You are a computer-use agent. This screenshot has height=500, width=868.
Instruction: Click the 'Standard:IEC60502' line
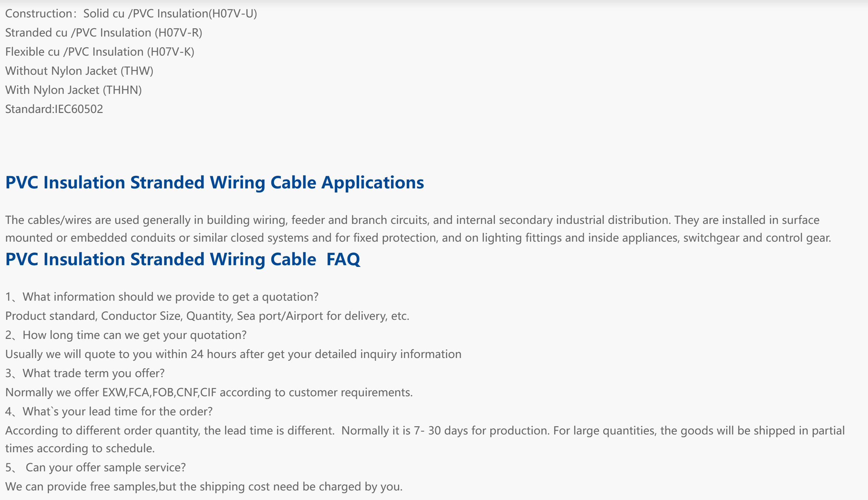click(54, 109)
